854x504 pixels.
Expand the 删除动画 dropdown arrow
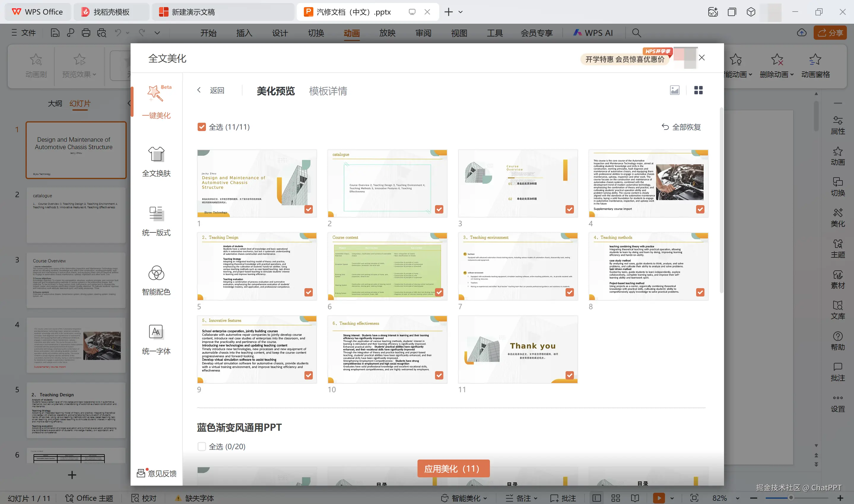[x=792, y=74]
